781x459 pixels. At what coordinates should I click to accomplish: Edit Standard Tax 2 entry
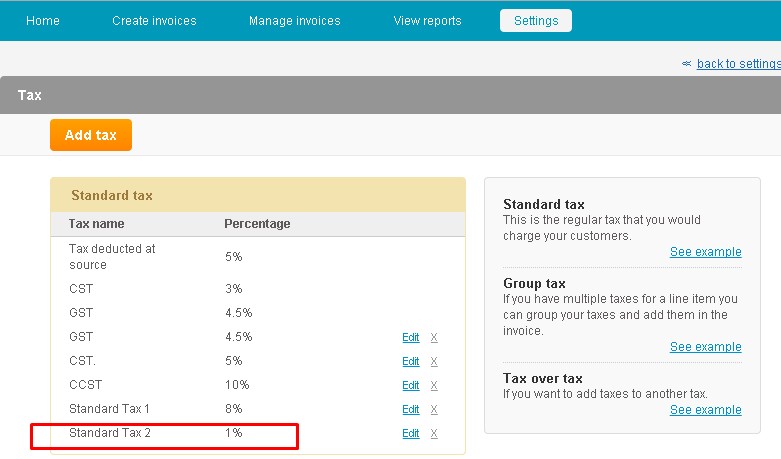[410, 434]
